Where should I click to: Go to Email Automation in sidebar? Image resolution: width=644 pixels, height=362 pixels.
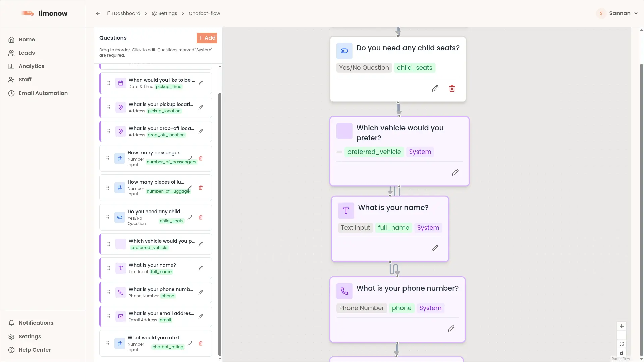43,93
